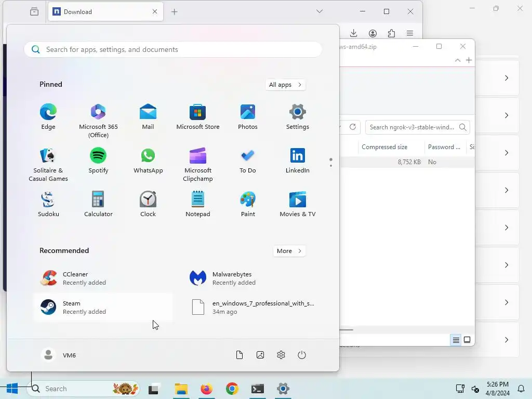Open muted volume icon in system tray
The image size is (532, 399).
pos(475,389)
